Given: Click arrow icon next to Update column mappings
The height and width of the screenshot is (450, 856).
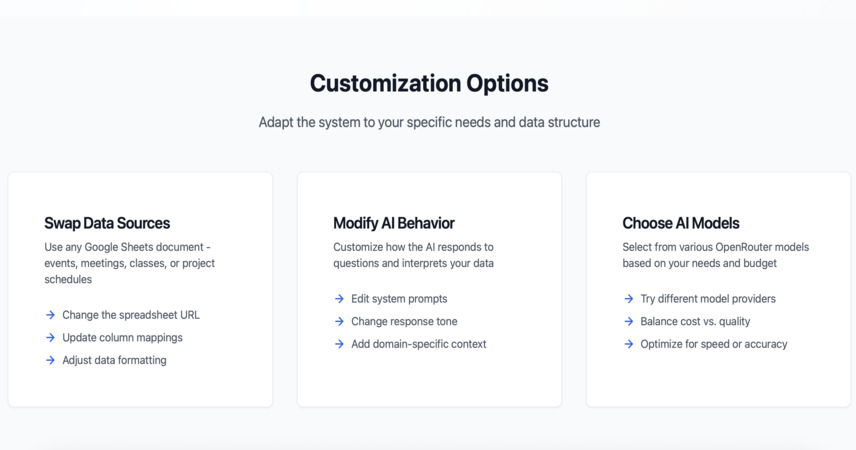Looking at the screenshot, I should [x=50, y=338].
